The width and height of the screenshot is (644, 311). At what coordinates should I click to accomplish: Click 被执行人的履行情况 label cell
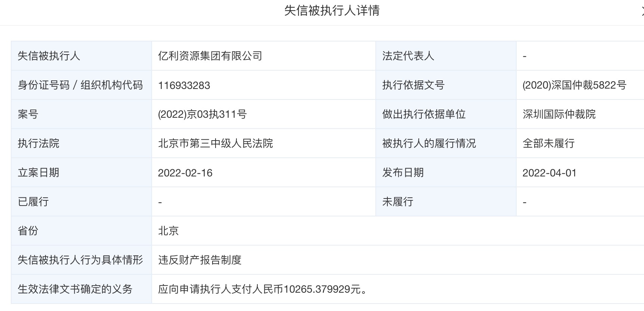(x=429, y=144)
